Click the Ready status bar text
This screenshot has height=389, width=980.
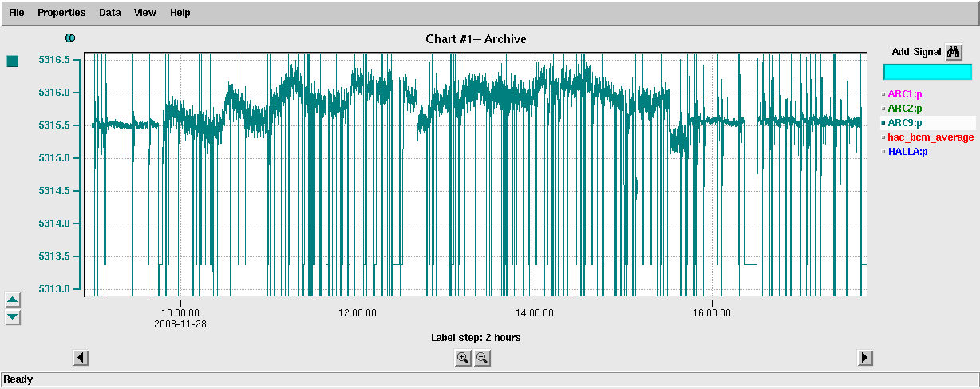[x=18, y=379]
